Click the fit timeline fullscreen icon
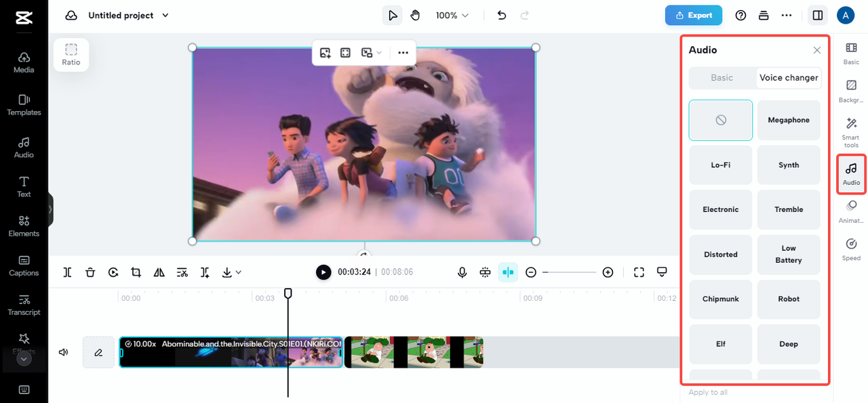The height and width of the screenshot is (403, 868). (x=639, y=272)
